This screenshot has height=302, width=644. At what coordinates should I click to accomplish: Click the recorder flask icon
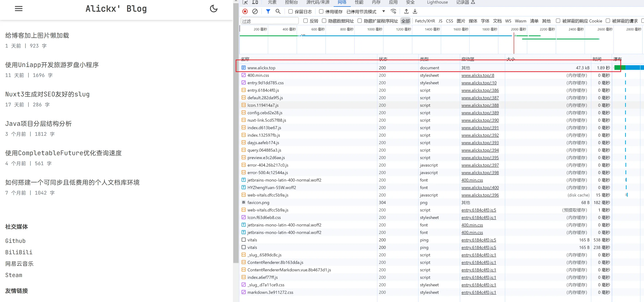473,2
